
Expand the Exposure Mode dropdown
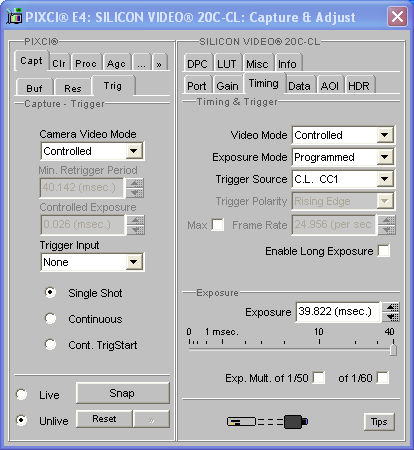(x=385, y=157)
